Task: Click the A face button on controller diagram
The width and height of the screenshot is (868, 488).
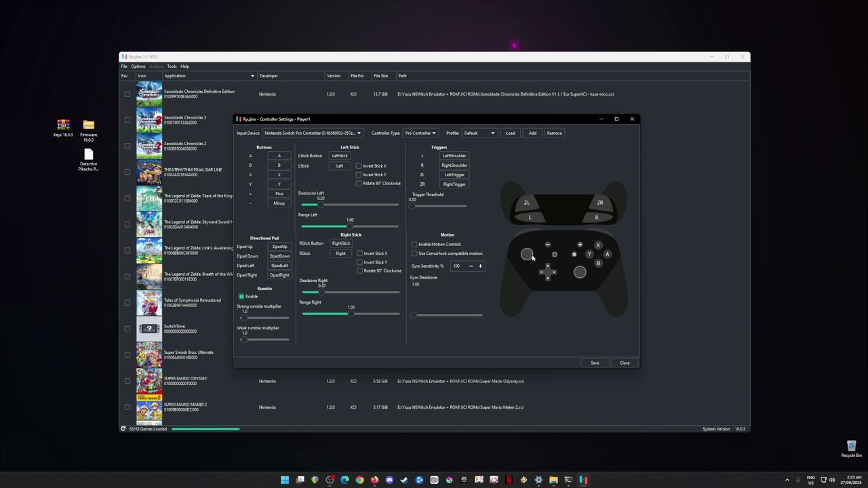Action: coord(607,254)
